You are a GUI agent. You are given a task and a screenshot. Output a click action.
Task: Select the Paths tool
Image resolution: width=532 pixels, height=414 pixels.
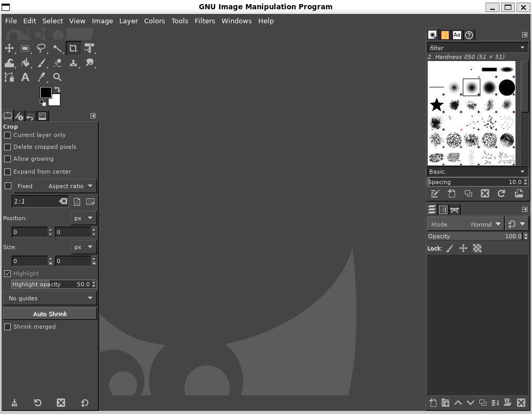[9, 78]
